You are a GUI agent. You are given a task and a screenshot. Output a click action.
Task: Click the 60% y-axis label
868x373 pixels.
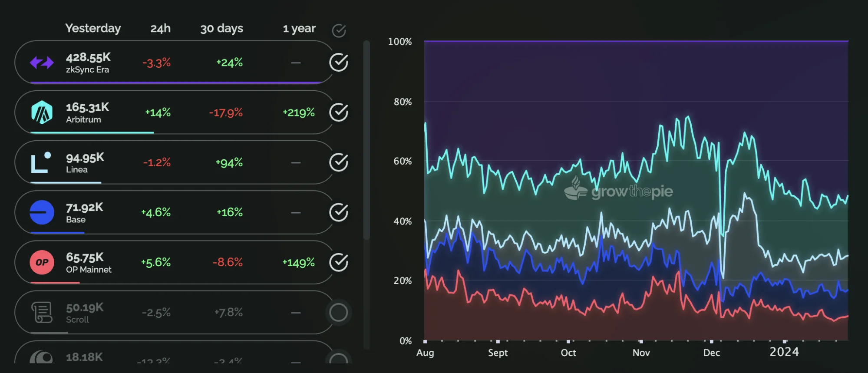pos(403,162)
